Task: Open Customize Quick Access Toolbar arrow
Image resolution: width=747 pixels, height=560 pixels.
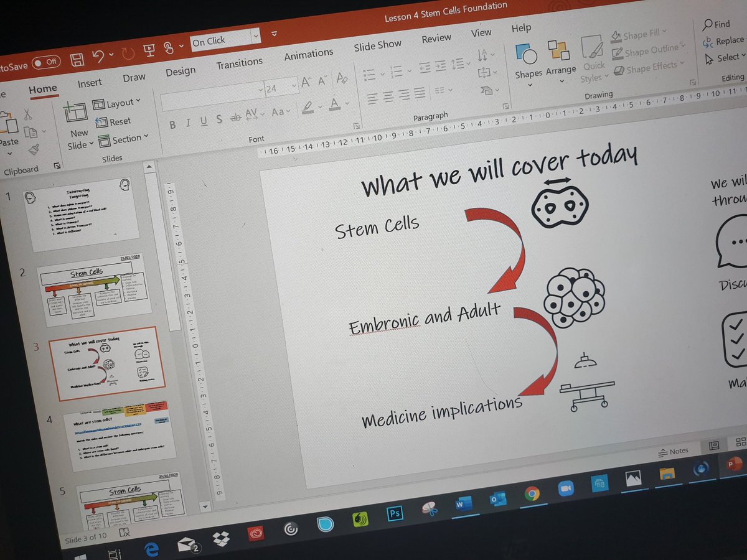Action: pos(274,33)
